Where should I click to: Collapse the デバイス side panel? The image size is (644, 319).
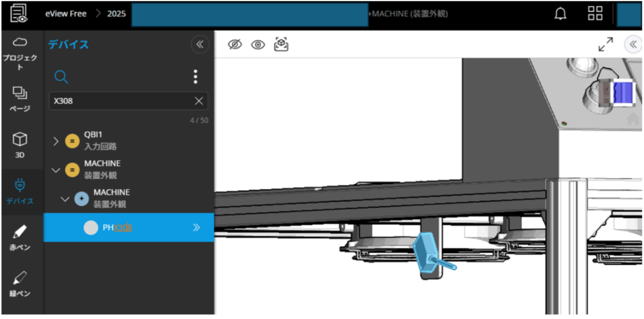pyautogui.click(x=199, y=44)
